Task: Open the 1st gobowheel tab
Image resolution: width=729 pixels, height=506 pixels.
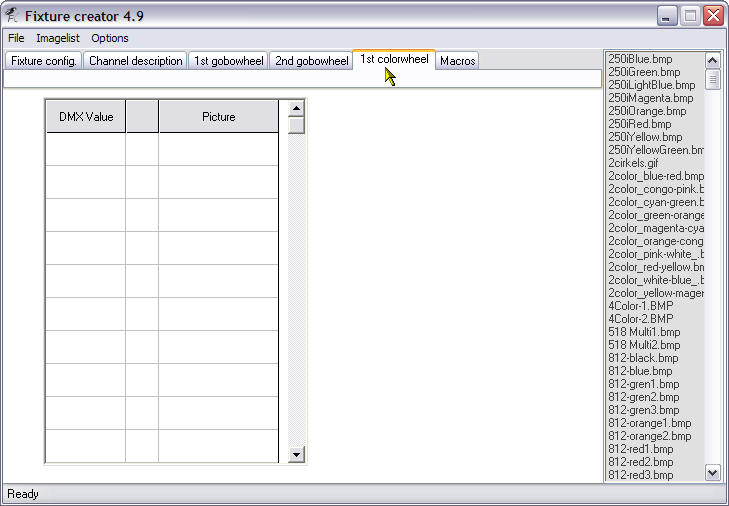Action: point(228,61)
